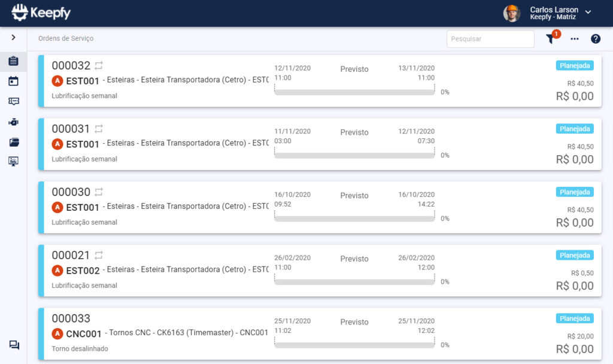Screen dimensions: 613x364
Task: Click the Carlos Larson profile avatar
Action: [x=512, y=13]
